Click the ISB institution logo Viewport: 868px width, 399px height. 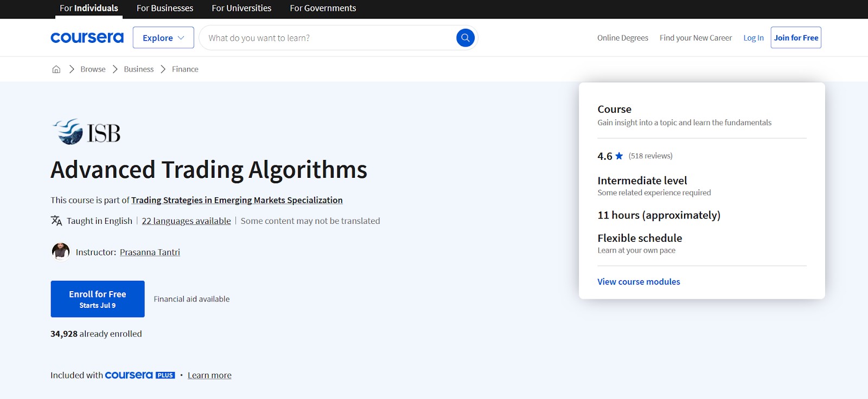coord(87,132)
